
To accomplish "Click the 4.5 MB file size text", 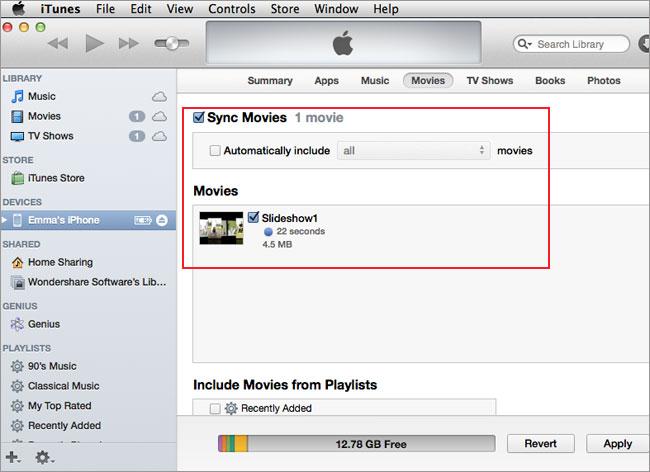I will pos(277,244).
